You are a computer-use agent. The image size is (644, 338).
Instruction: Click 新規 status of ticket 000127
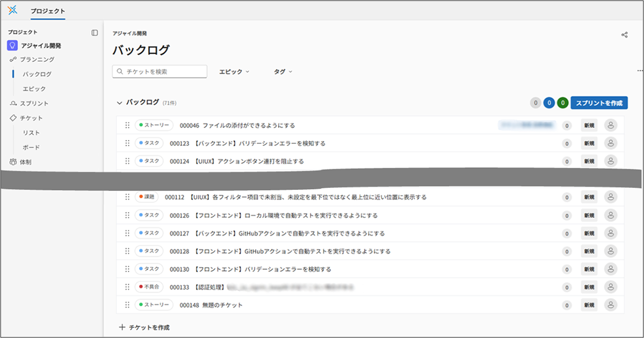589,233
